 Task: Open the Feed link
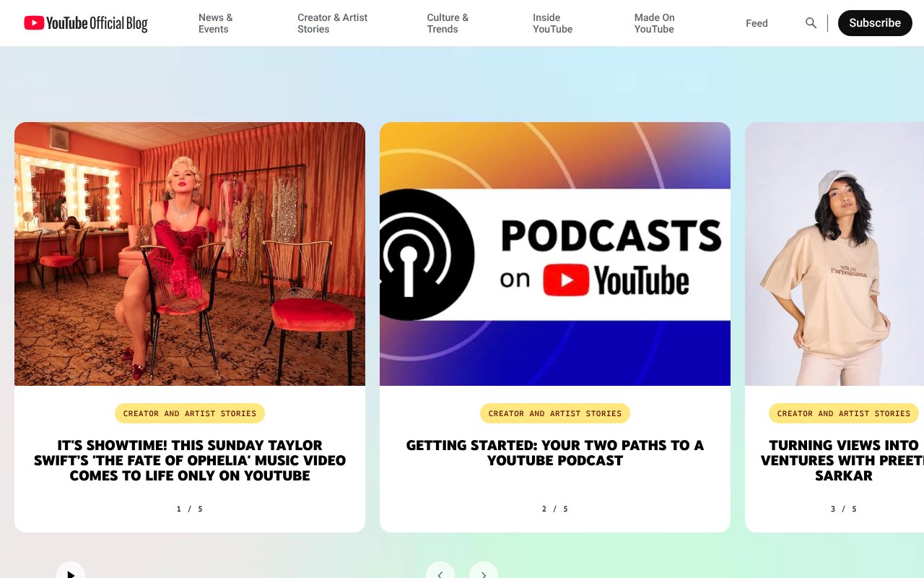pyautogui.click(x=757, y=23)
